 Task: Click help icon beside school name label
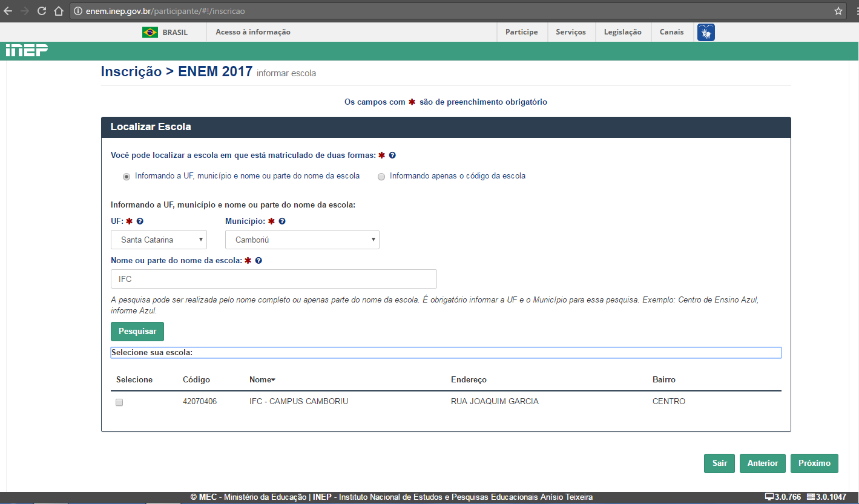coord(258,261)
